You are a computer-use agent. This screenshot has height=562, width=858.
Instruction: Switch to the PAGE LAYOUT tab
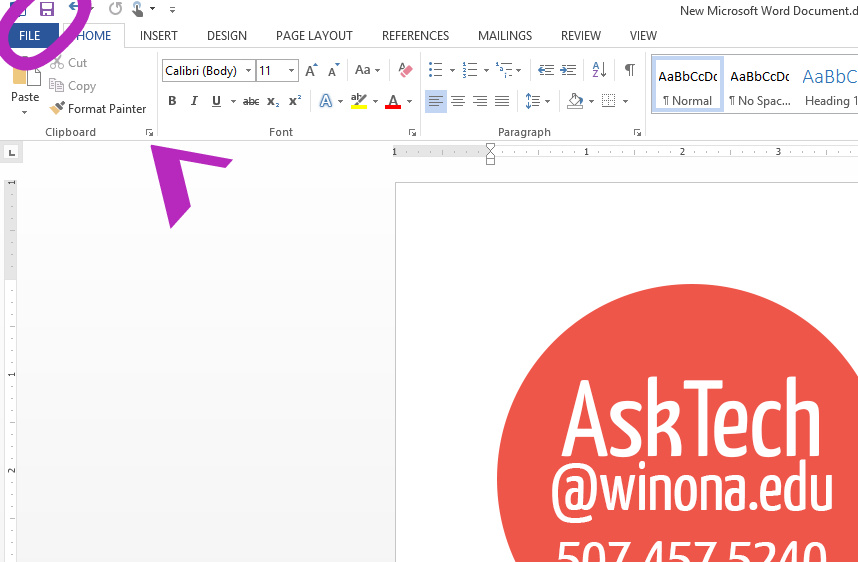coord(314,36)
